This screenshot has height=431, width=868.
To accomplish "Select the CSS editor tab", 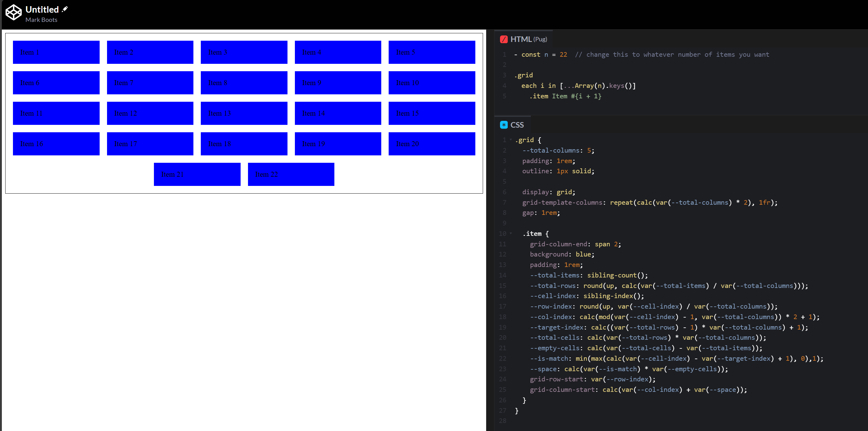I will tap(517, 125).
